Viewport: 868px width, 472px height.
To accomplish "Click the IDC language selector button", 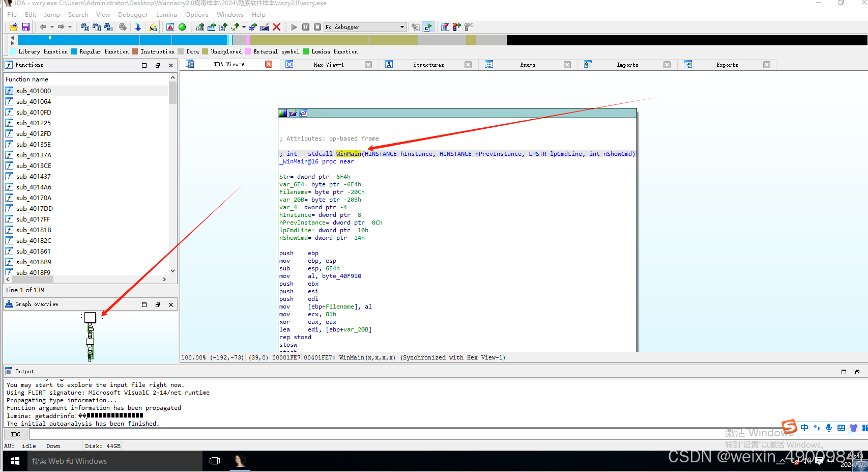I will (16, 434).
